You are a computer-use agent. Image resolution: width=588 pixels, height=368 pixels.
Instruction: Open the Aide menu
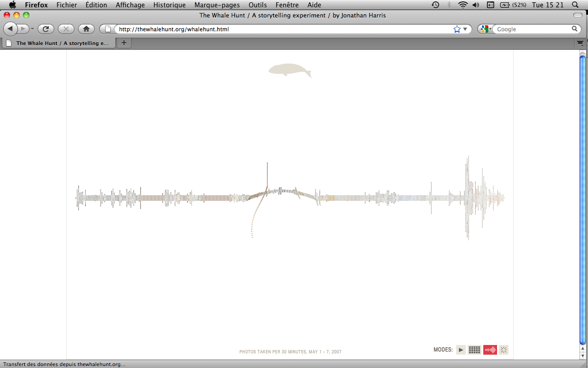[x=314, y=5]
